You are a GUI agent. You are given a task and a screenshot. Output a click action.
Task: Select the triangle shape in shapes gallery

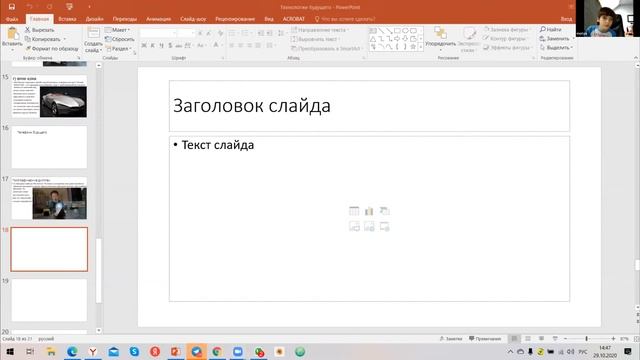tap(373, 39)
